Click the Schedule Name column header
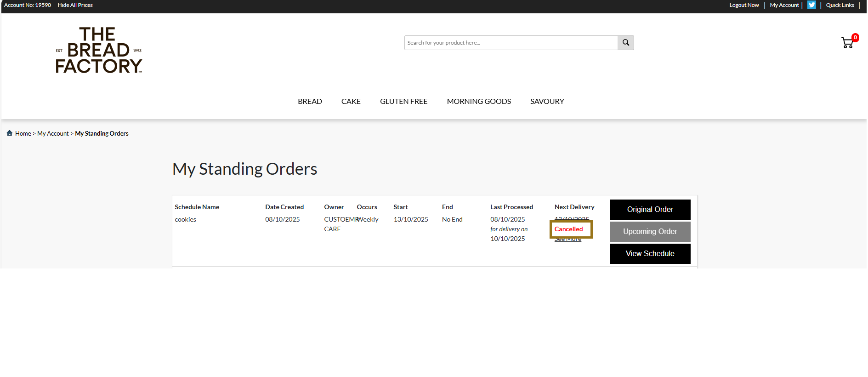 197,207
